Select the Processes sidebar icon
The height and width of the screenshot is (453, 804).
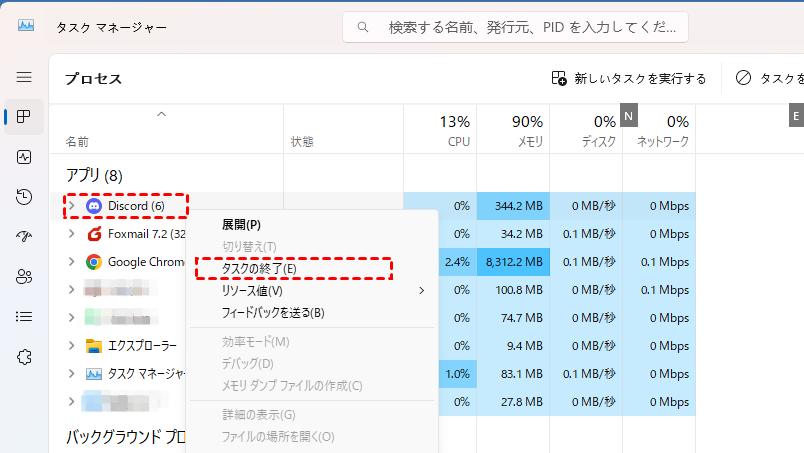pyautogui.click(x=24, y=117)
